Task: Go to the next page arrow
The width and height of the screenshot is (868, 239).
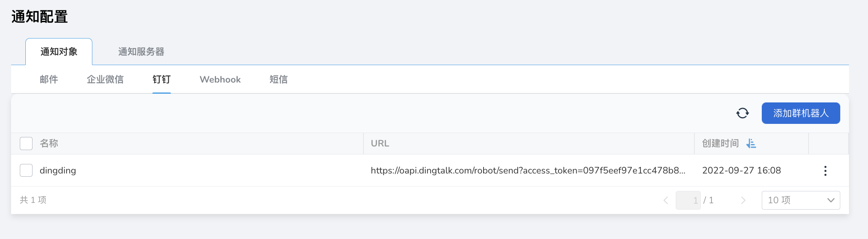Action: click(x=743, y=200)
